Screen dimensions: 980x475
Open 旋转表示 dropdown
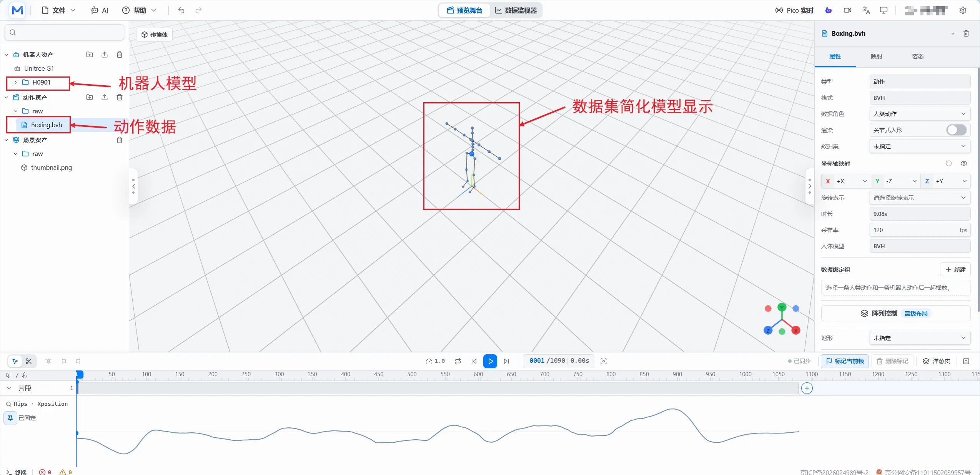(x=920, y=198)
